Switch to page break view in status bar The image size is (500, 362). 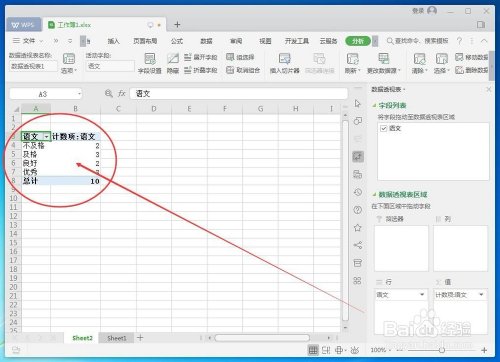(x=326, y=350)
